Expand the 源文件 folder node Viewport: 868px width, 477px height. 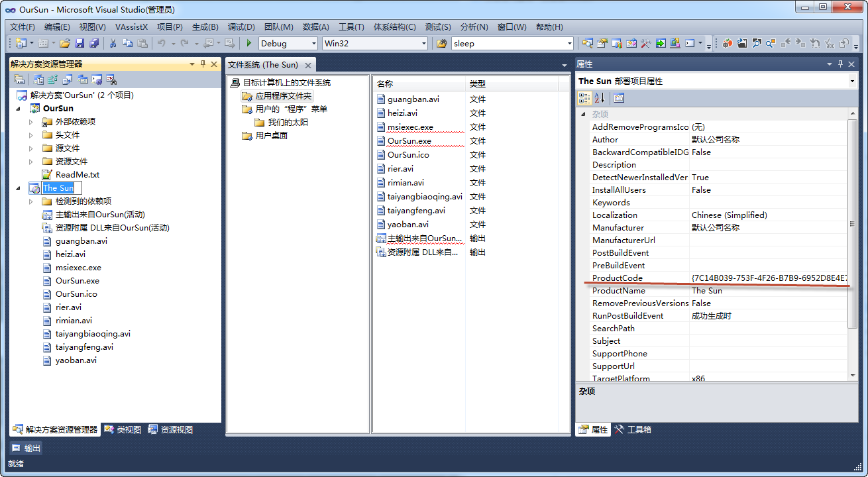point(30,148)
